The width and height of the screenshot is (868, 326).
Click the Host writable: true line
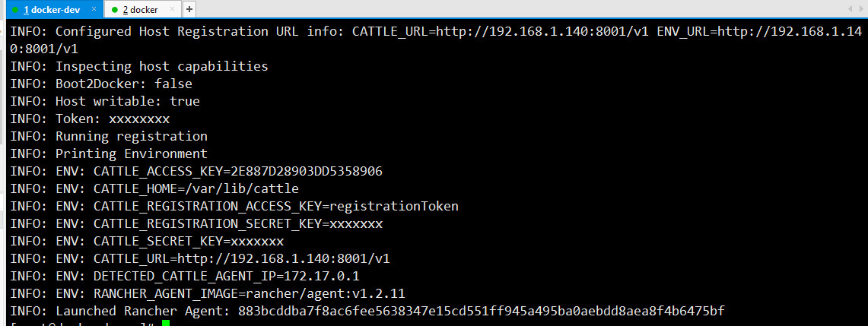(105, 102)
